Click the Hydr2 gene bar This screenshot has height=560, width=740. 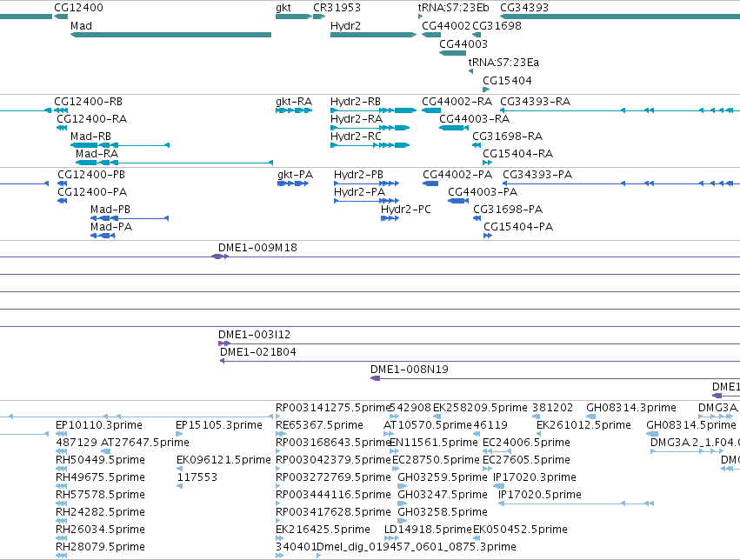point(373,35)
